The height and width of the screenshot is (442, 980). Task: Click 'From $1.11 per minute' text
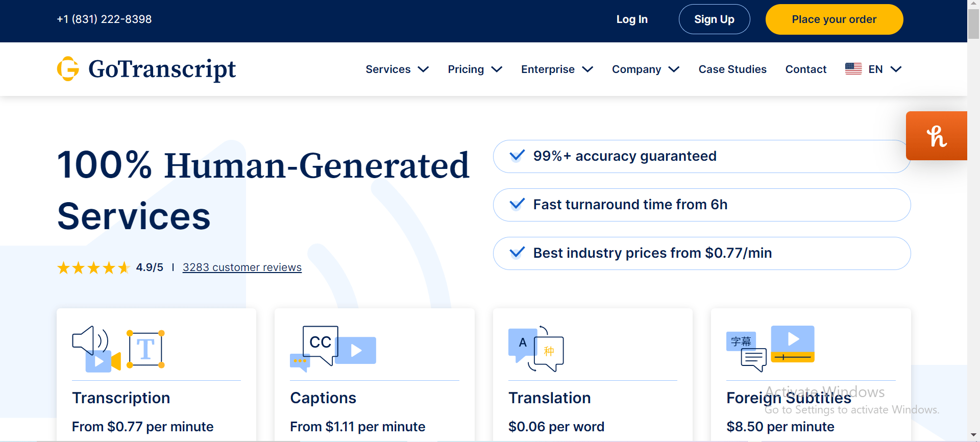[x=358, y=427]
